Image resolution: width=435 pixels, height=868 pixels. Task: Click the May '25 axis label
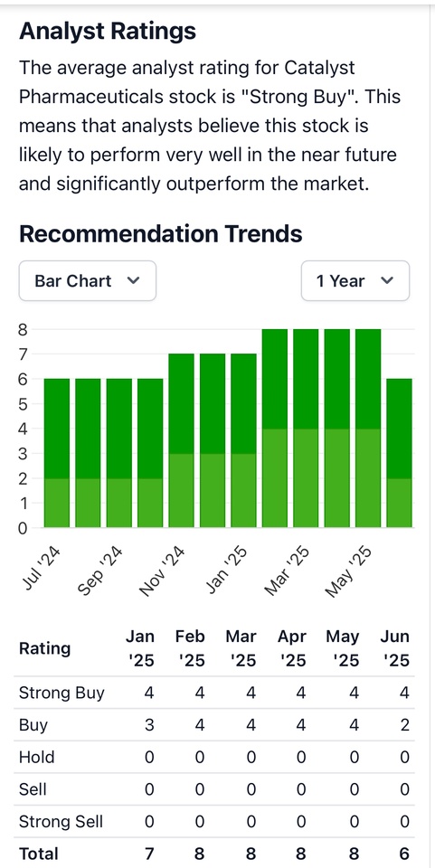pos(348,573)
